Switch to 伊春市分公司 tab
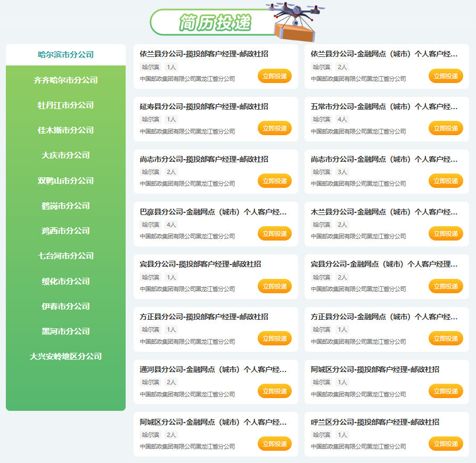The width and height of the screenshot is (476, 463). tap(65, 306)
